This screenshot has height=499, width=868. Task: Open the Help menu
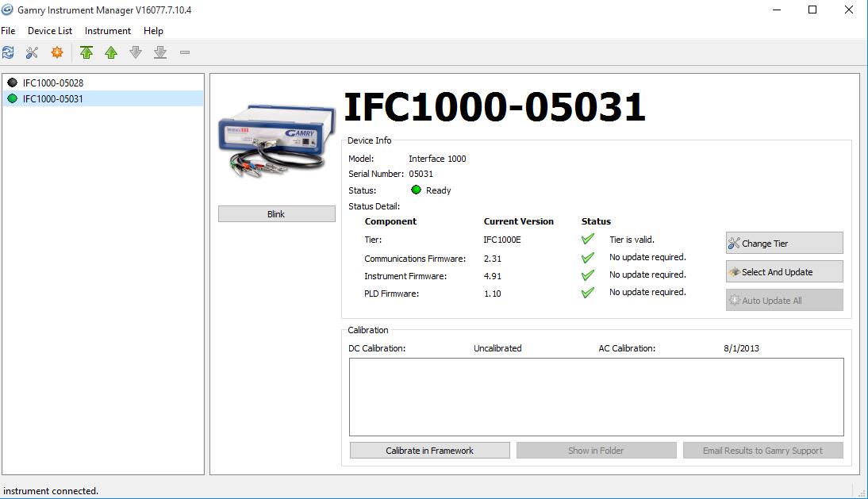click(153, 31)
